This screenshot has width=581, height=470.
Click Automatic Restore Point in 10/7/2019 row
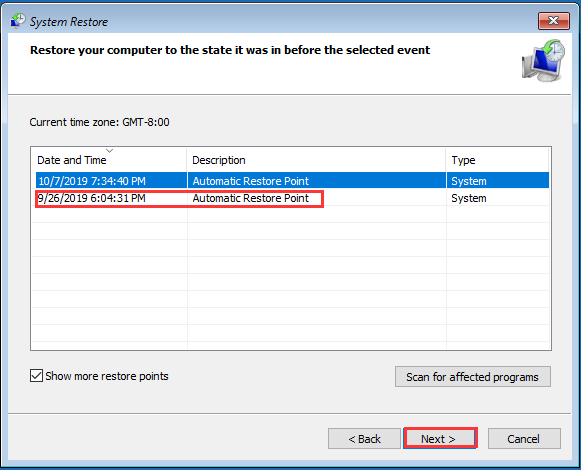click(x=250, y=181)
